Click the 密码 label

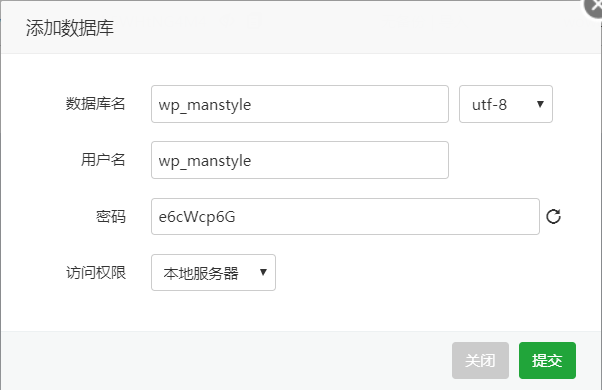[111, 216]
